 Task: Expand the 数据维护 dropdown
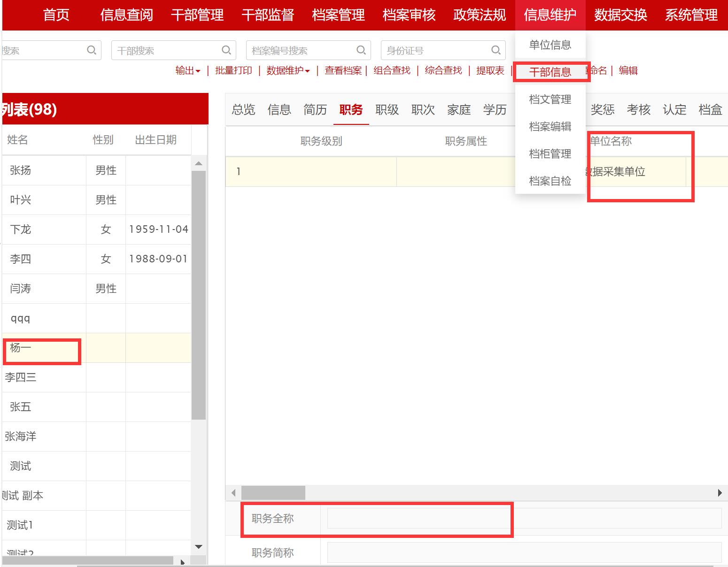[288, 71]
